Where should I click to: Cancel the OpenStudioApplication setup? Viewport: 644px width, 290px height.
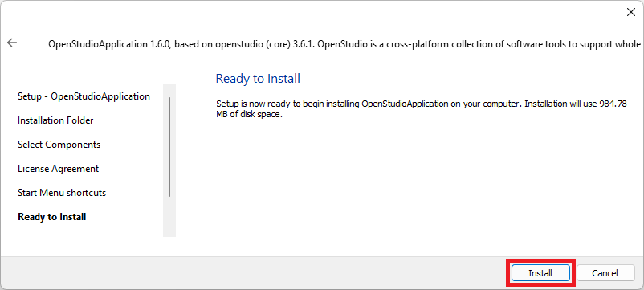tap(605, 273)
